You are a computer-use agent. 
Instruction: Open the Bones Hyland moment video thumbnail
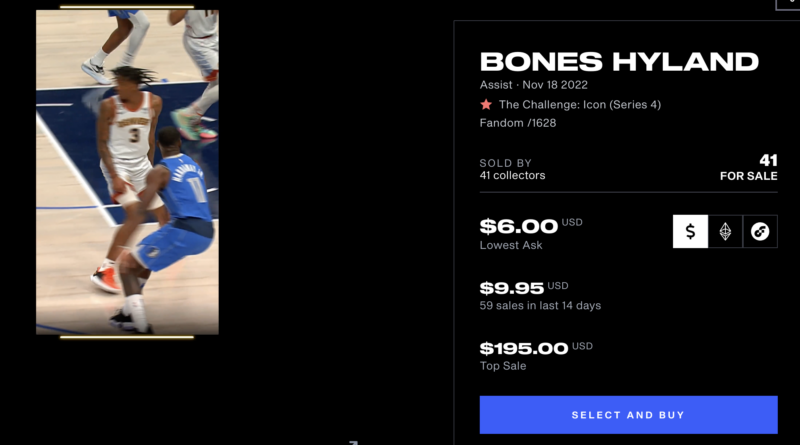(127, 172)
